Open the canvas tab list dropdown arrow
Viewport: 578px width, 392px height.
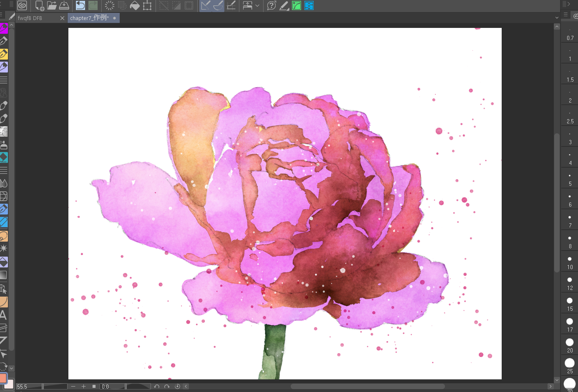[557, 18]
